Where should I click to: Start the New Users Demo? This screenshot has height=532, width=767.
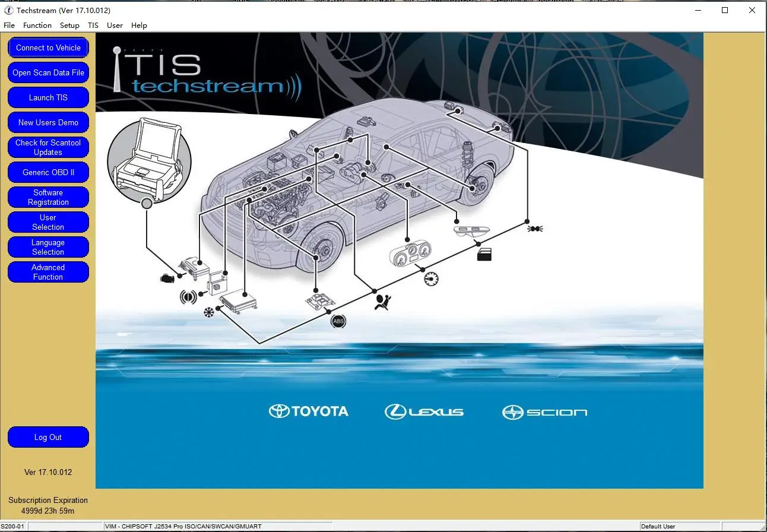tap(48, 122)
